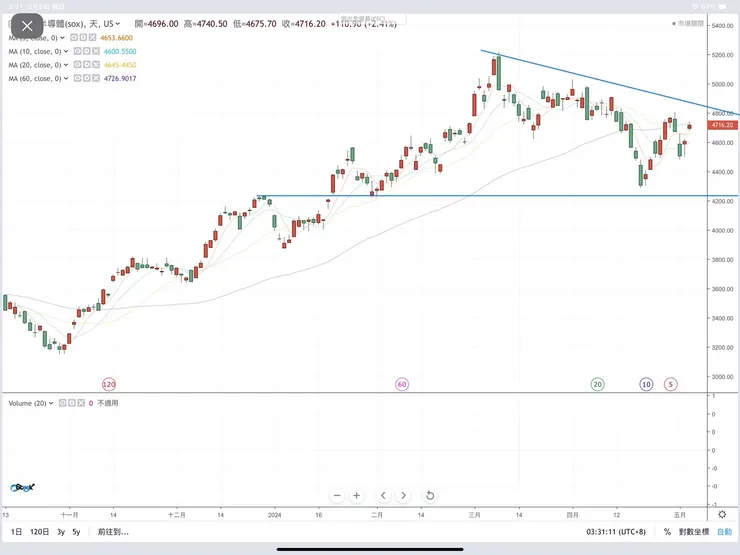Open chart settings gear at bottom right
The height and width of the screenshot is (555, 740).
coord(722,514)
